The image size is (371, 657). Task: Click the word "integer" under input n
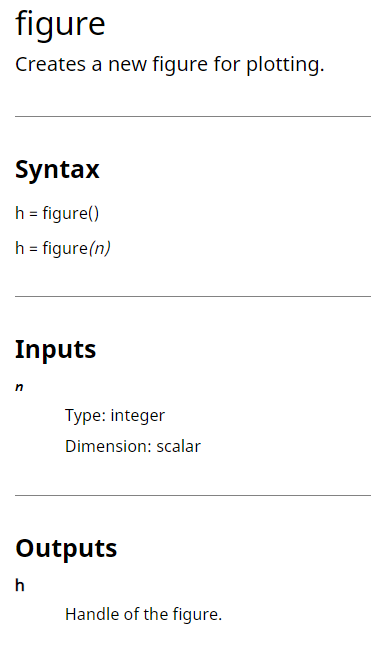point(138,416)
